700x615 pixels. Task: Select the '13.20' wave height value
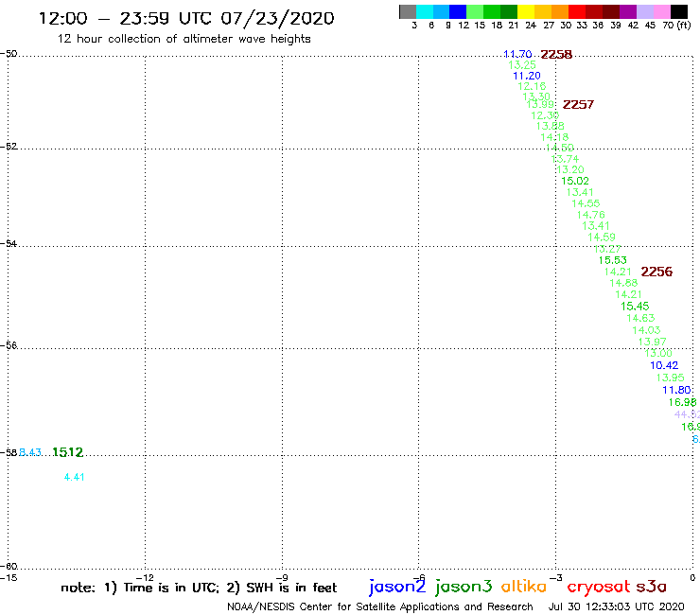coord(570,169)
